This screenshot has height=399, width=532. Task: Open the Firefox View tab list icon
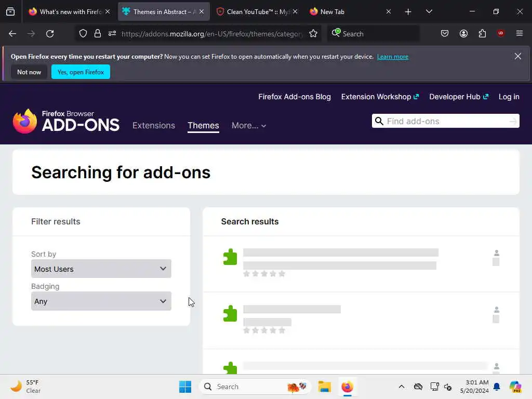[x=10, y=11]
